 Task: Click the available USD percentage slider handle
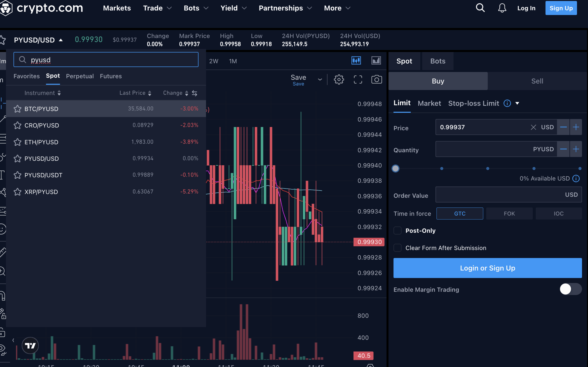395,168
